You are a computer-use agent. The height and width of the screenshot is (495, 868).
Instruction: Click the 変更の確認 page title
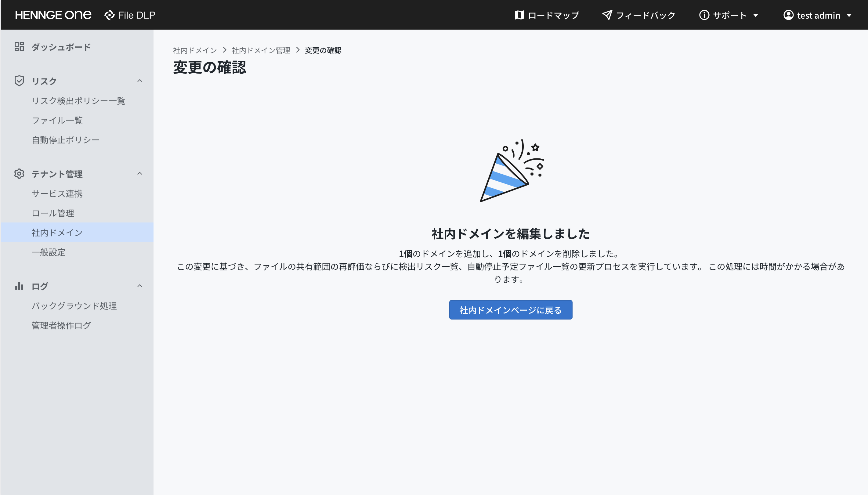(209, 67)
